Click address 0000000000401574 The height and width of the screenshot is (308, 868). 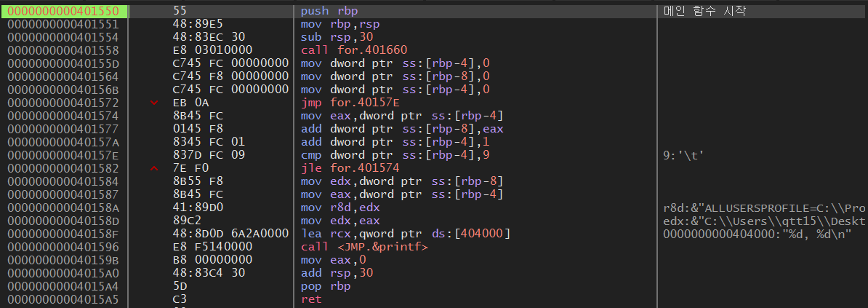(x=65, y=116)
